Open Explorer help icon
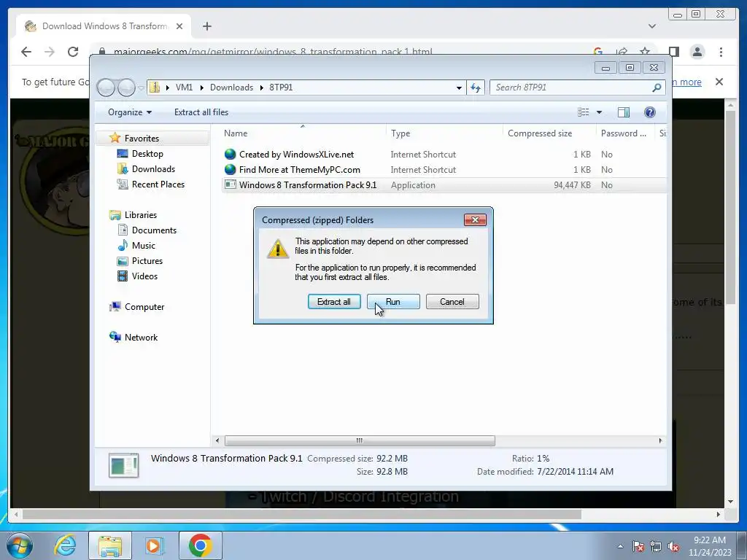This screenshot has width=747, height=560. click(650, 112)
